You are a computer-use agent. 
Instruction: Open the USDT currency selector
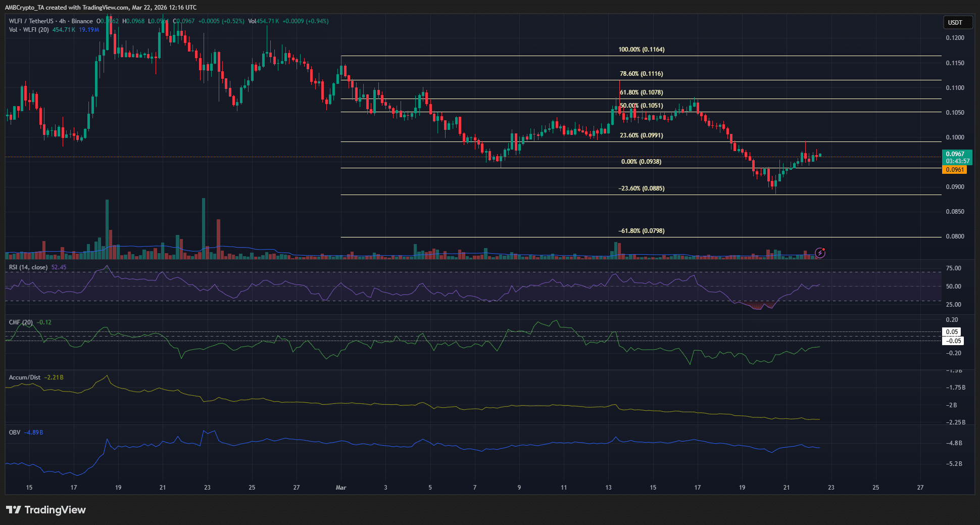[x=956, y=22]
